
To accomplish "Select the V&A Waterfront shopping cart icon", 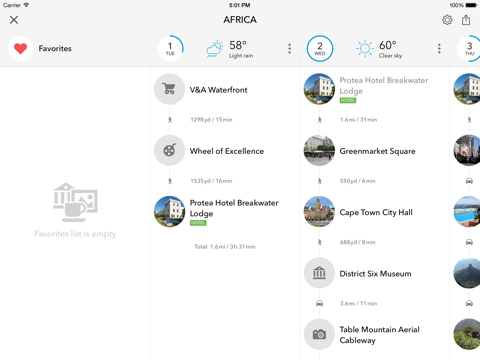I will point(169,89).
